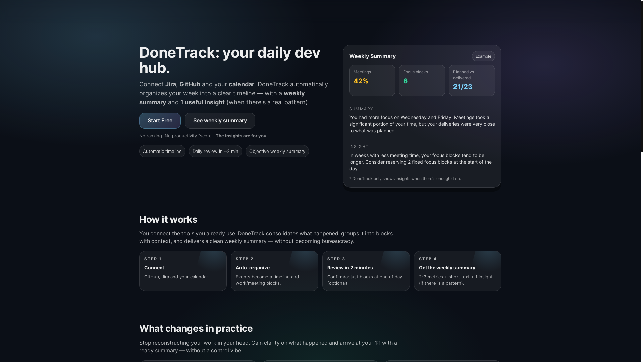Click the 'You had more focus on Wednesday' summary text
This screenshot has height=362, width=644.
point(422,124)
